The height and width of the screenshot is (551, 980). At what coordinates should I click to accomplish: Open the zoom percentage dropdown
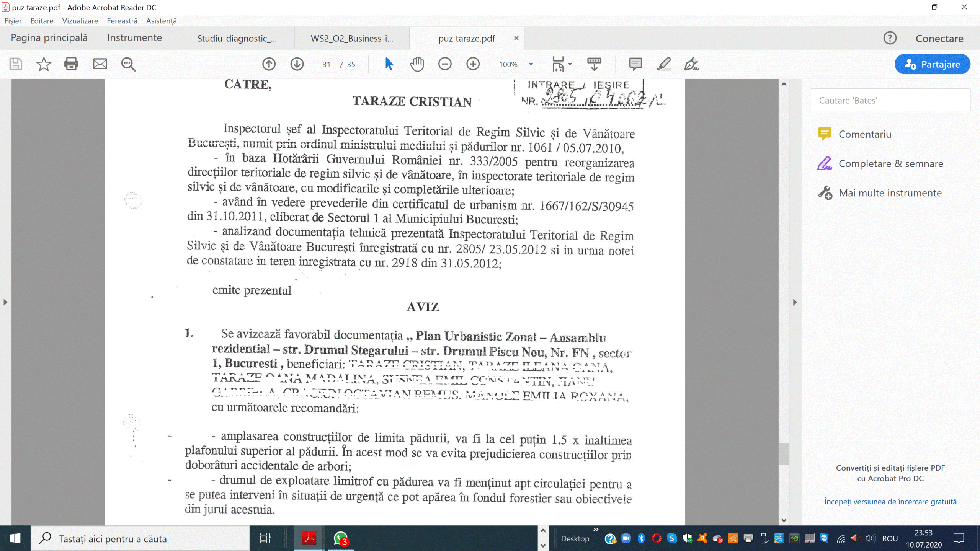[x=530, y=64]
